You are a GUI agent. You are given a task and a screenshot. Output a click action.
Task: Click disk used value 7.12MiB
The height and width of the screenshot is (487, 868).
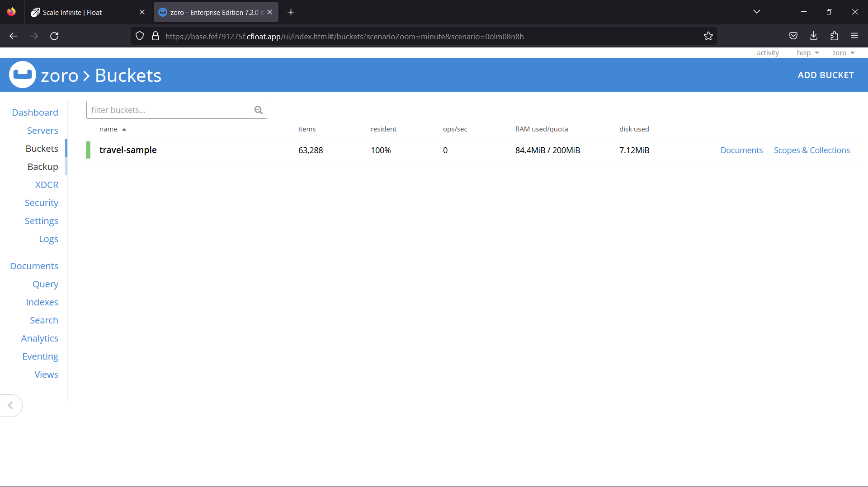pos(634,150)
